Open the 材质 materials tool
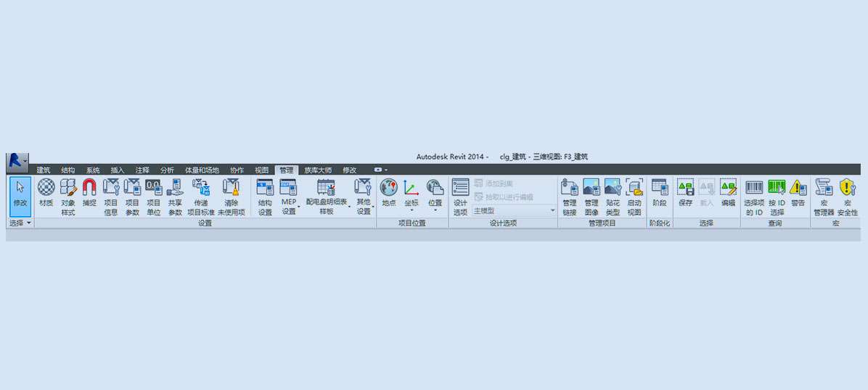The height and width of the screenshot is (390, 868). (x=46, y=193)
